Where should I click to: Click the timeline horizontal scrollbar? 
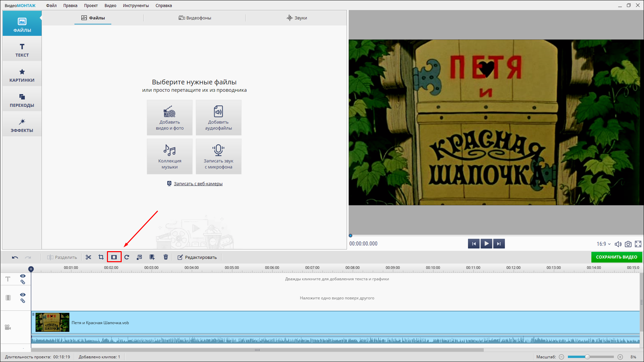tap(257, 350)
